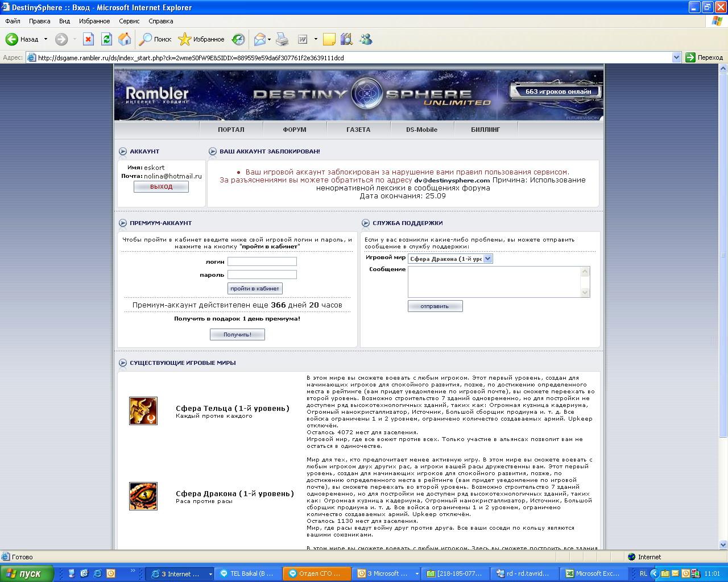The image size is (728, 582).
Task: Click the Сфера Дракона dragon eye icon
Action: coord(143,496)
